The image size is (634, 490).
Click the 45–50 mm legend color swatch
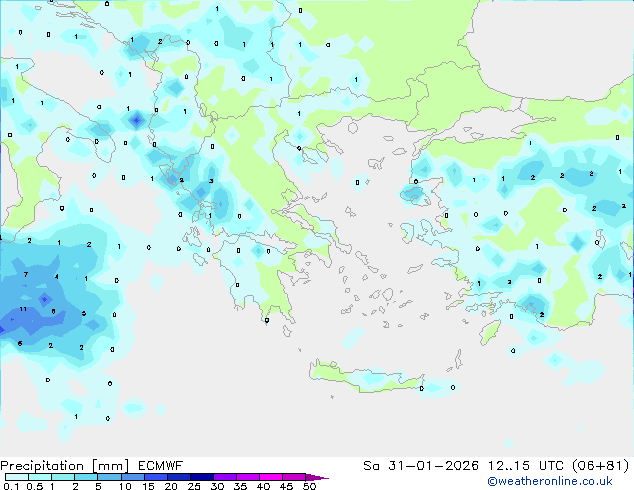pyautogui.click(x=294, y=477)
